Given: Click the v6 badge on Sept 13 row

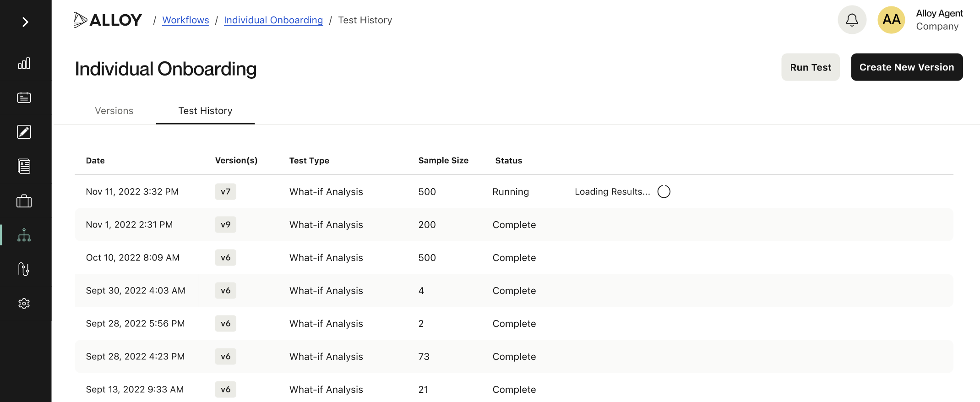Looking at the screenshot, I should pyautogui.click(x=225, y=390).
